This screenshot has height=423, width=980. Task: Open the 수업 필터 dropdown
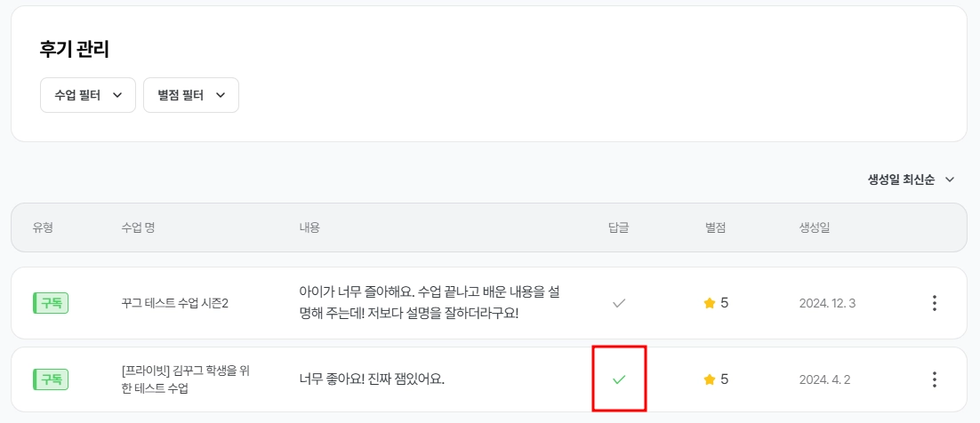88,95
